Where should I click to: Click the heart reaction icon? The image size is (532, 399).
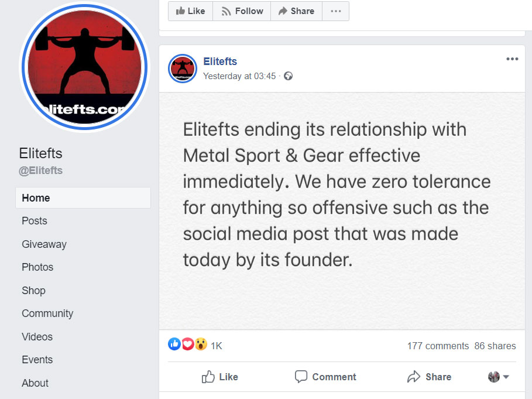(x=188, y=345)
